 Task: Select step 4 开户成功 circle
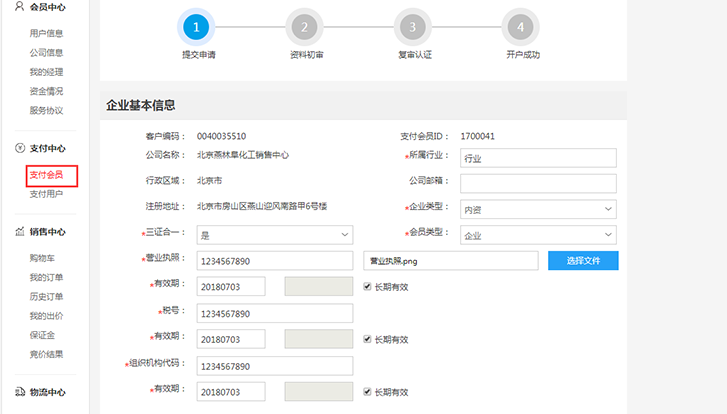[521, 26]
